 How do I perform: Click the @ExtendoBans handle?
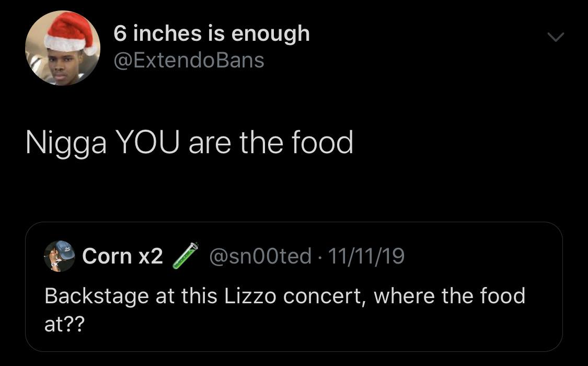point(189,60)
